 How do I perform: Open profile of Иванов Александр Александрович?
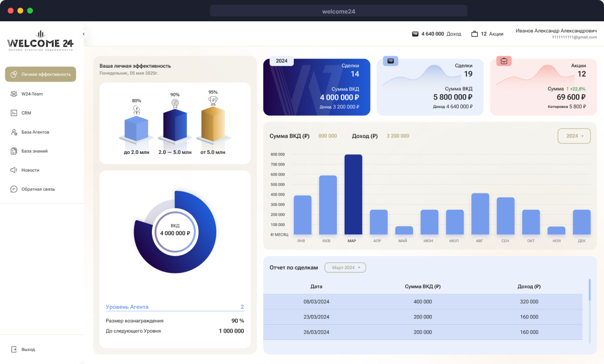click(556, 30)
